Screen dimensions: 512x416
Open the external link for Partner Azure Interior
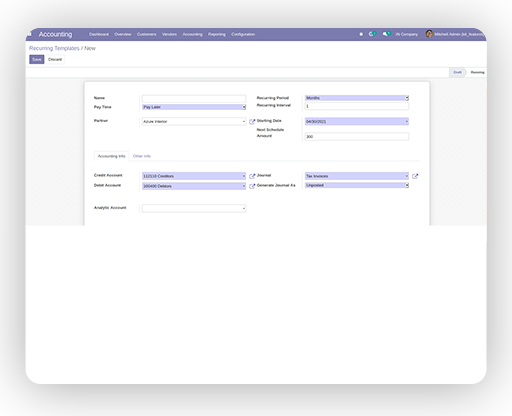coord(252,122)
